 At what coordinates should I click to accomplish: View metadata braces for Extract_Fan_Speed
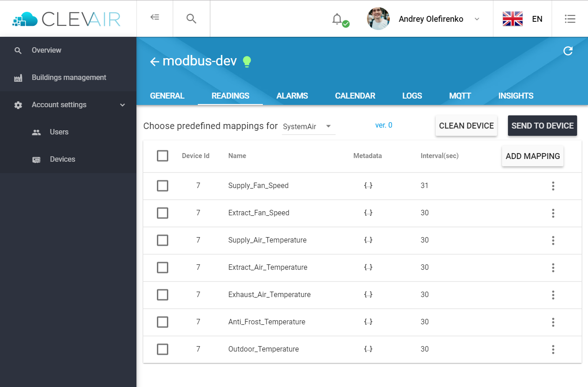[368, 213]
